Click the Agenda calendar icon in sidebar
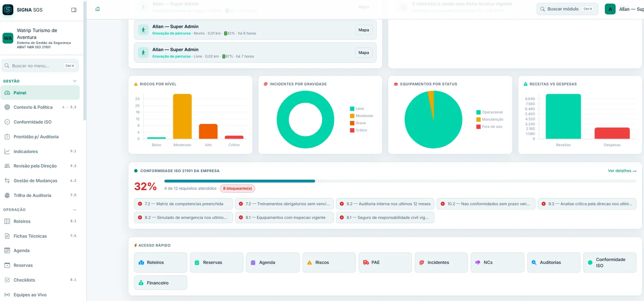The height and width of the screenshot is (301, 644). pos(7,251)
